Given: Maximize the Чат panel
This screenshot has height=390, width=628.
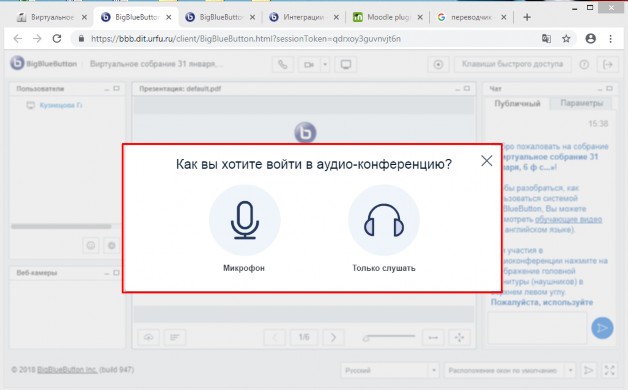Looking at the screenshot, I should (610, 88).
